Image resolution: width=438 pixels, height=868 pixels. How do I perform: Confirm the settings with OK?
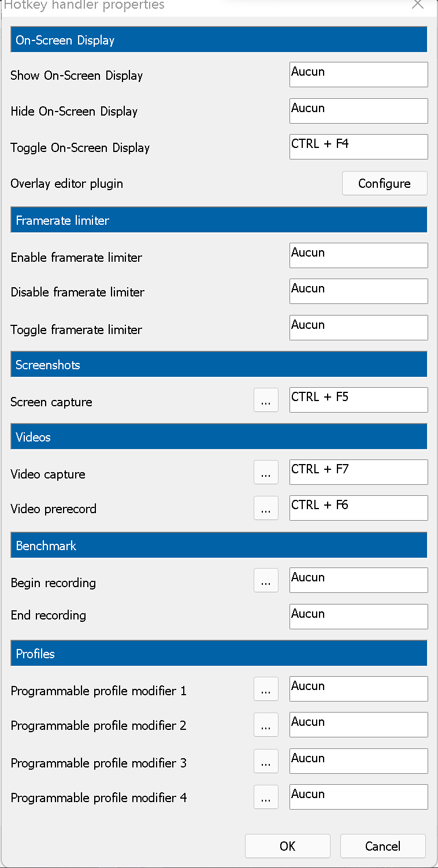(287, 846)
